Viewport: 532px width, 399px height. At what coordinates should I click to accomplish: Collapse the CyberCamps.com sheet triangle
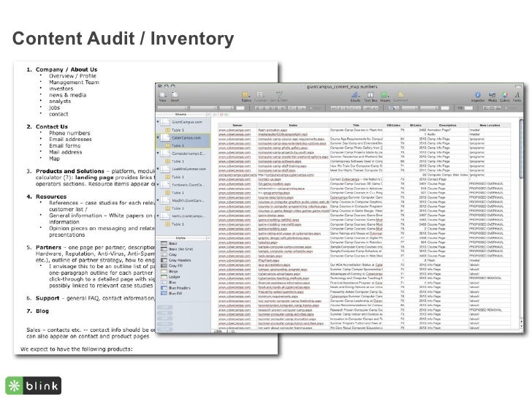(158, 137)
